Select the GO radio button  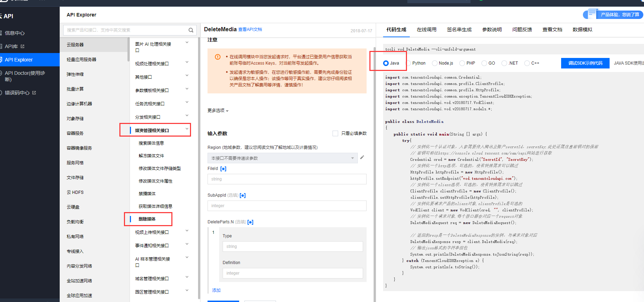coord(484,63)
